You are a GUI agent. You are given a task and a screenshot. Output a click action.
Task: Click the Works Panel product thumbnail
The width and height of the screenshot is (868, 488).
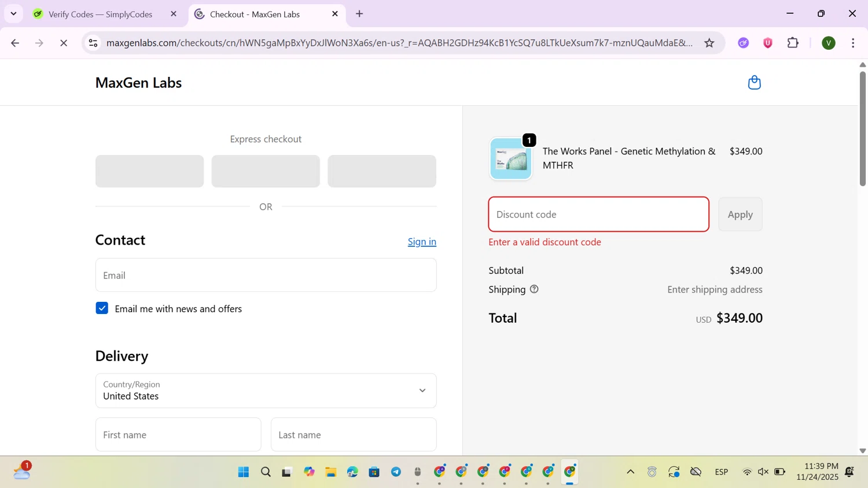click(x=510, y=159)
